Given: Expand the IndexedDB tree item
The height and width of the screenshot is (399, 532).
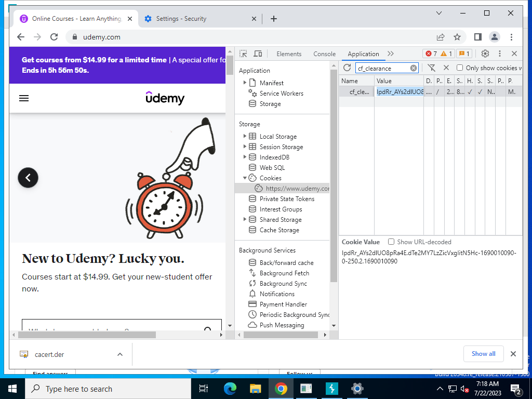Looking at the screenshot, I should point(245,157).
